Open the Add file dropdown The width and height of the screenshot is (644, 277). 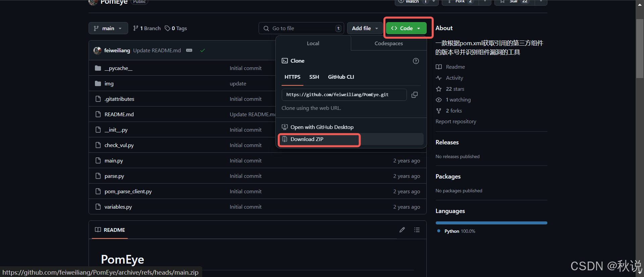tap(365, 28)
